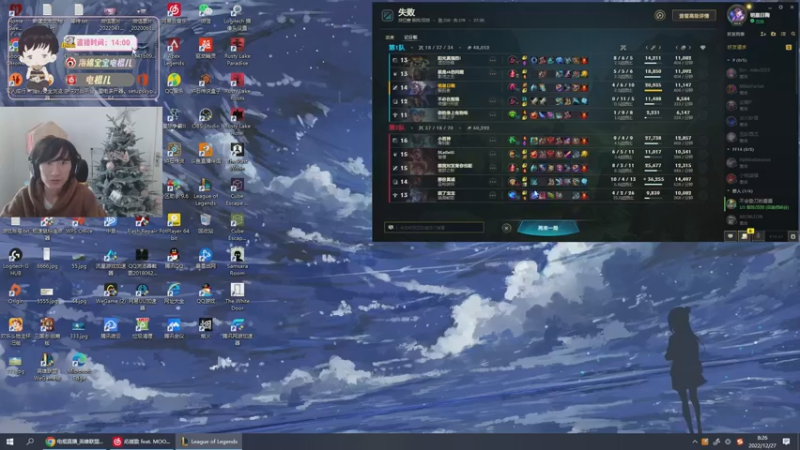Open WeGame desktop shortcut
This screenshot has height=450, width=800.
point(111,294)
